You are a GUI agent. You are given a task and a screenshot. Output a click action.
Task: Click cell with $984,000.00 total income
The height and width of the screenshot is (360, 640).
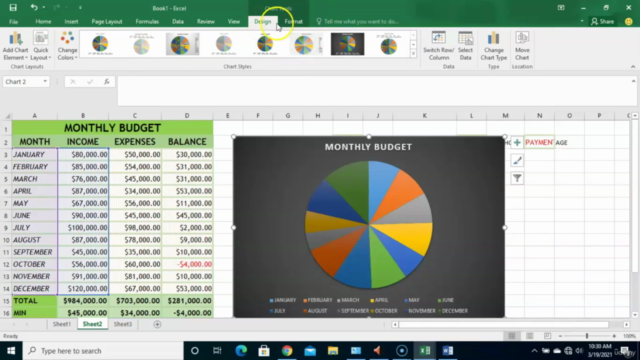[x=83, y=301]
